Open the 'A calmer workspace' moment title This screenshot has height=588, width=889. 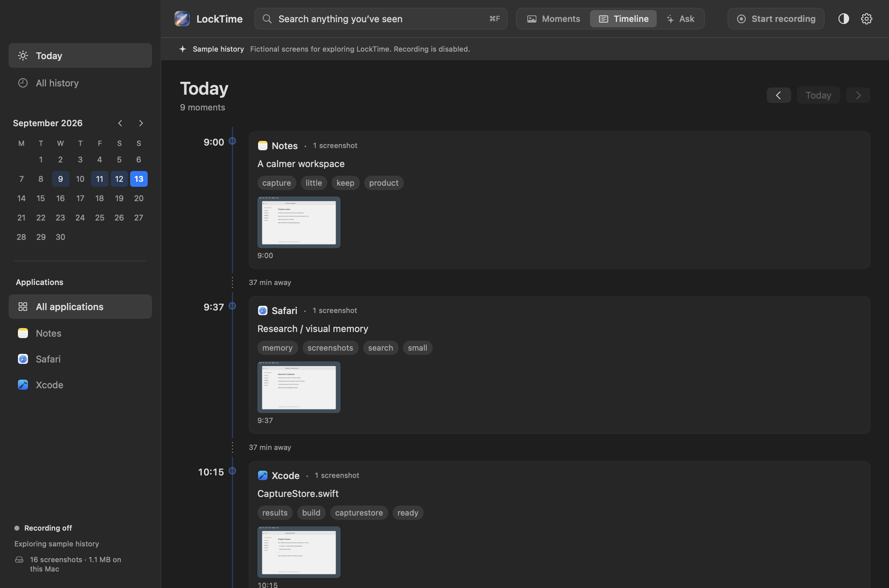coord(301,164)
